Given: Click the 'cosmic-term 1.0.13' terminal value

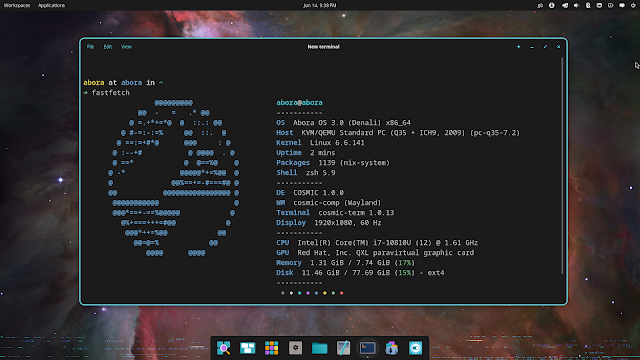Looking at the screenshot, I should point(356,213).
